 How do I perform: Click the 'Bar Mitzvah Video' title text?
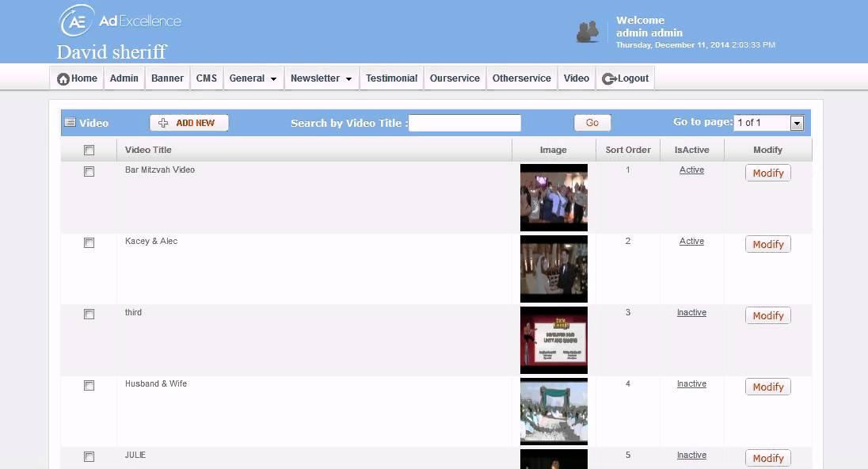click(x=159, y=170)
